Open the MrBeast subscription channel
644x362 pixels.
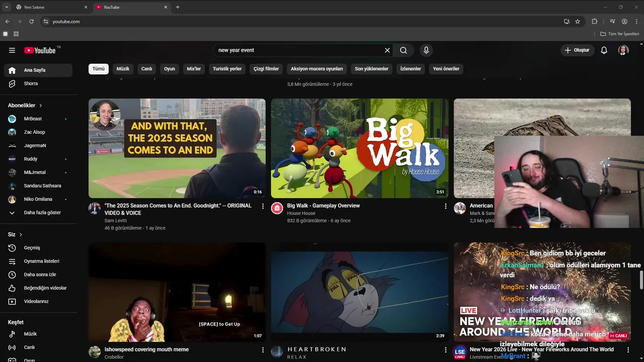click(x=38, y=119)
